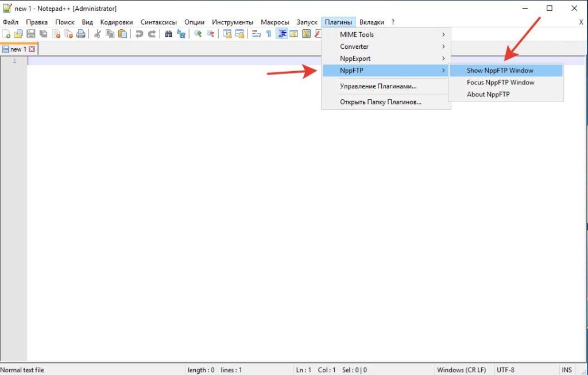Click the Notepad++ title bar icon

tap(7, 8)
